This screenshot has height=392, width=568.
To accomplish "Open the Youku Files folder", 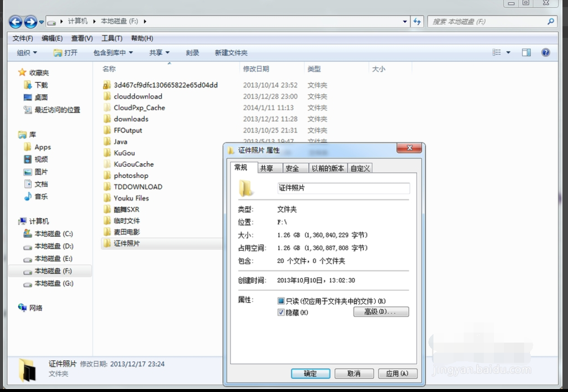I will 131,198.
